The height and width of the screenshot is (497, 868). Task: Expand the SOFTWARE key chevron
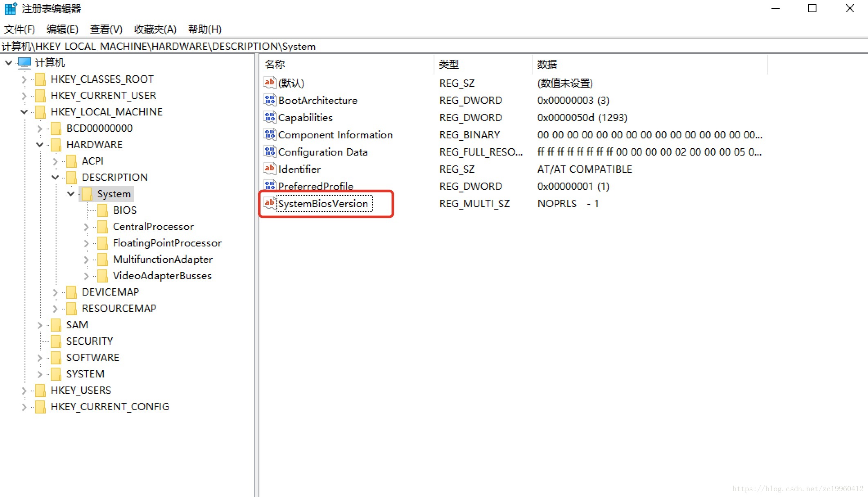click(40, 358)
